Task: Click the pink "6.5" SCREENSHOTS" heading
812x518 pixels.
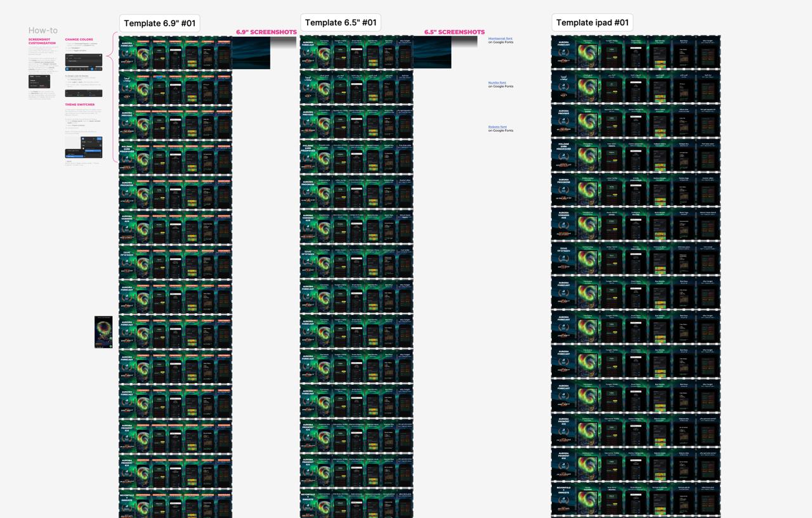Action: 454,32
